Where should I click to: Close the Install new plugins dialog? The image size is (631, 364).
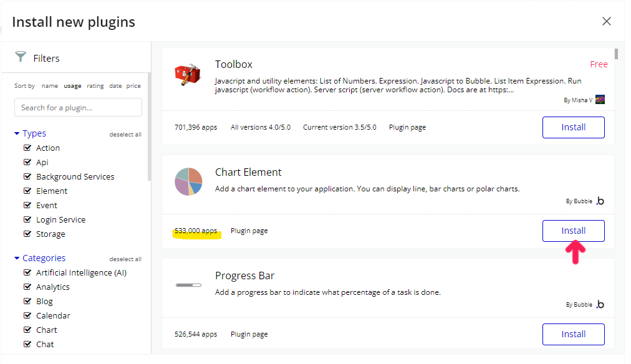click(x=607, y=21)
